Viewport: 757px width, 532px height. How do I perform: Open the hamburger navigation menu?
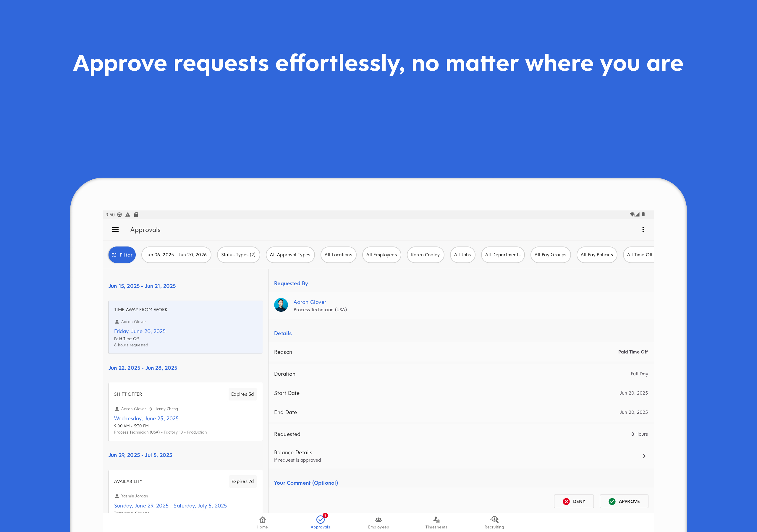pyautogui.click(x=115, y=230)
